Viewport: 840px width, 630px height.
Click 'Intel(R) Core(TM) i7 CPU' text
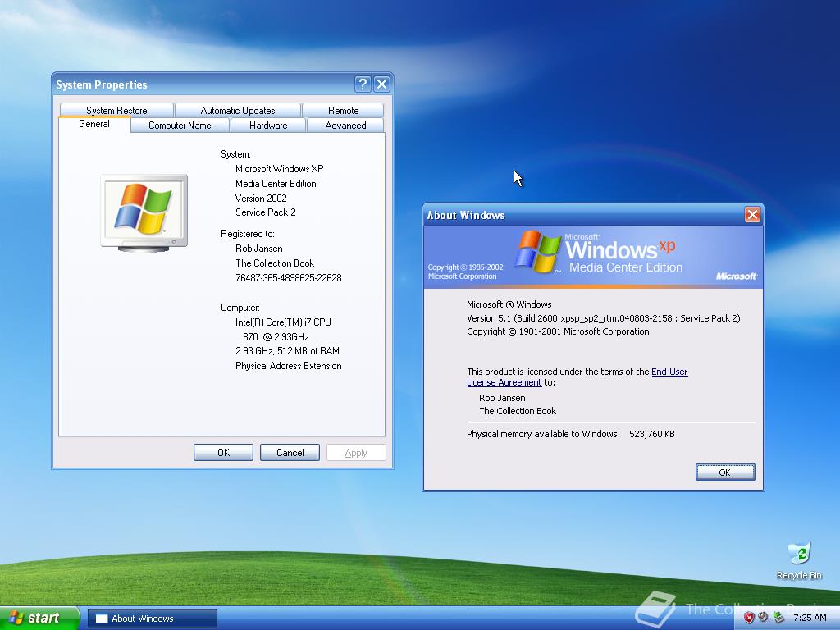(x=283, y=322)
